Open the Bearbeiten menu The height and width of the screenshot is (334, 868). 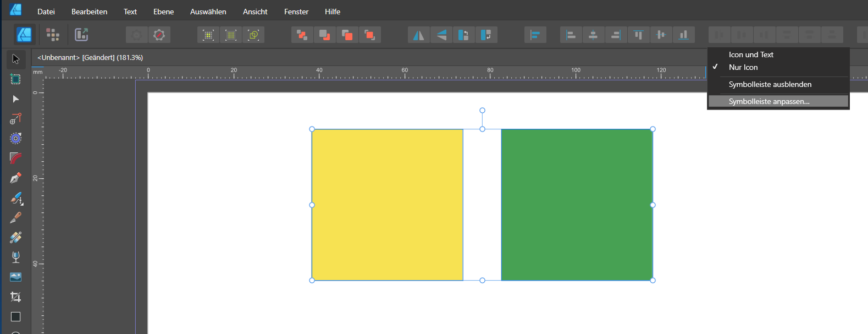[x=89, y=12]
